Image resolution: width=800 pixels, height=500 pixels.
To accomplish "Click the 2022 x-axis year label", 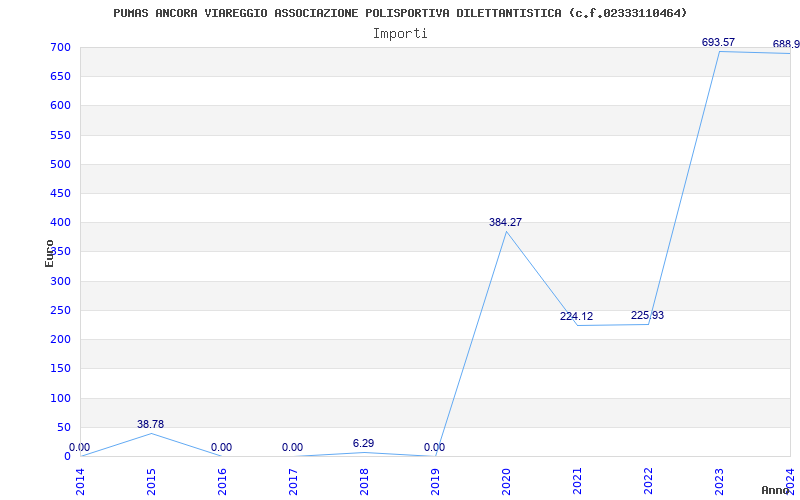I will (x=648, y=481).
